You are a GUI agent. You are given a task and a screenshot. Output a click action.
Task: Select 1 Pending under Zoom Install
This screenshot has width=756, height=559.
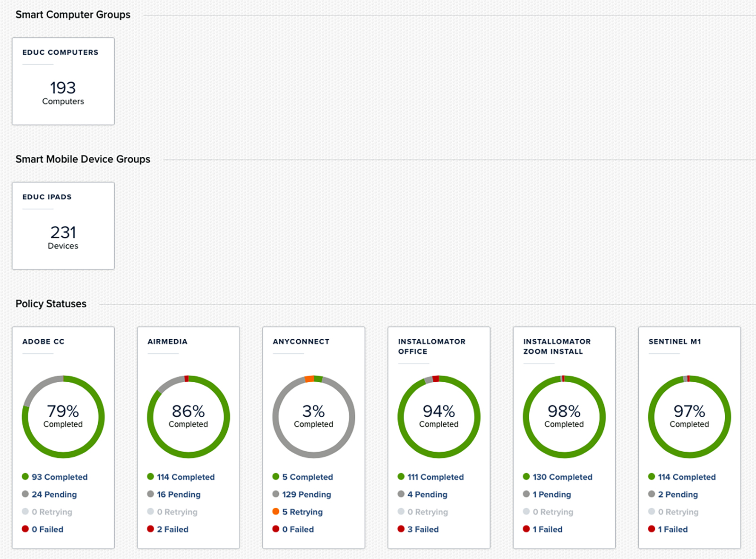pyautogui.click(x=547, y=494)
